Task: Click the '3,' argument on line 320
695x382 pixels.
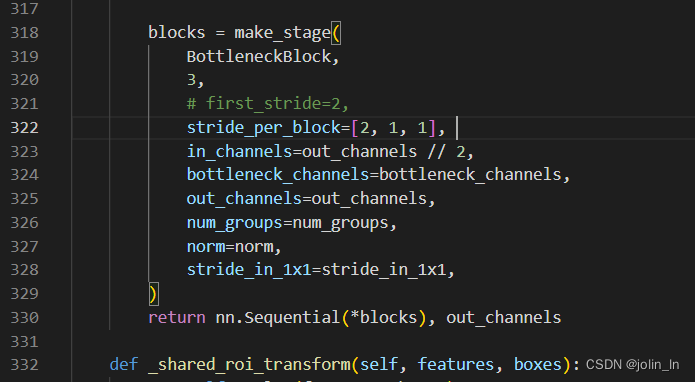Action: tap(195, 80)
